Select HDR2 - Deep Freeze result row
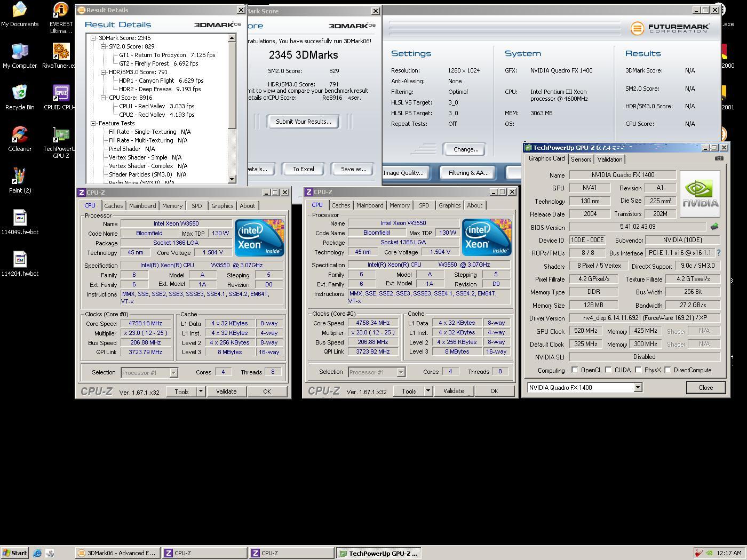Viewport: 747px width, 560px height. [x=160, y=89]
